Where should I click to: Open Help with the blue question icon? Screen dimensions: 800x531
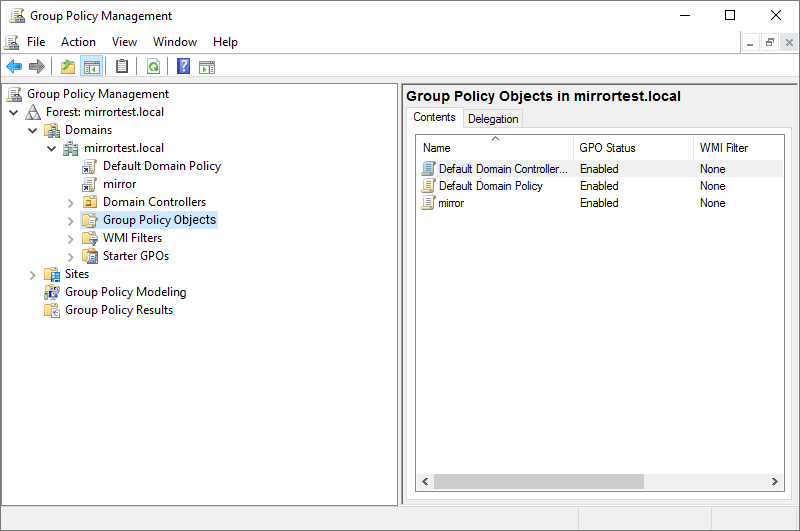point(183,66)
